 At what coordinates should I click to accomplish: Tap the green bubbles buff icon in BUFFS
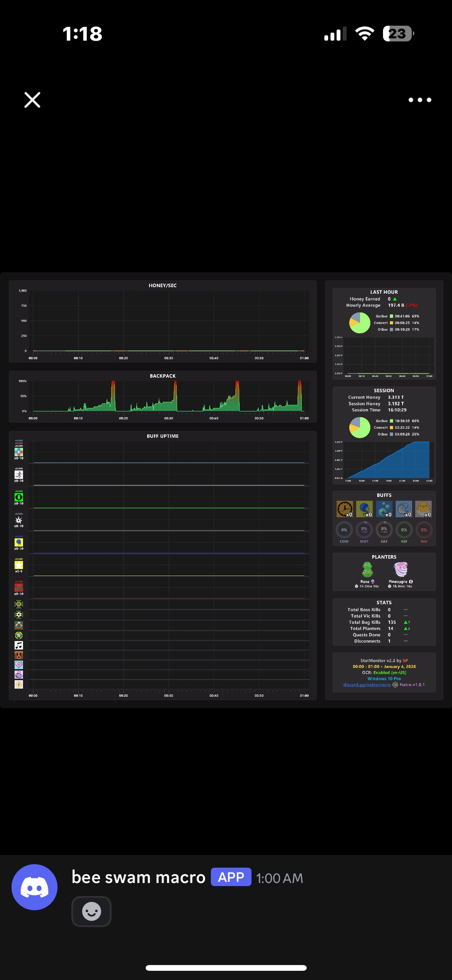[384, 509]
